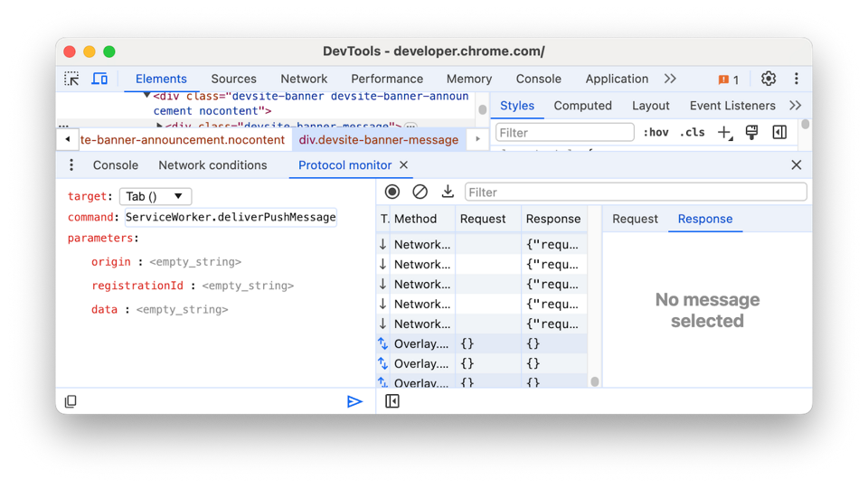The width and height of the screenshot is (868, 488).
Task: Show more Styles pane tabs
Action: (795, 106)
